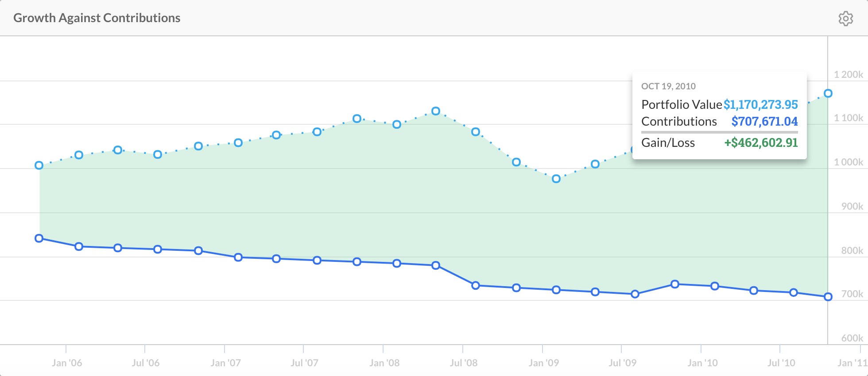Click the Portfolio Value $1,170,273.95 figure
This screenshot has height=376, width=868.
[x=760, y=105]
